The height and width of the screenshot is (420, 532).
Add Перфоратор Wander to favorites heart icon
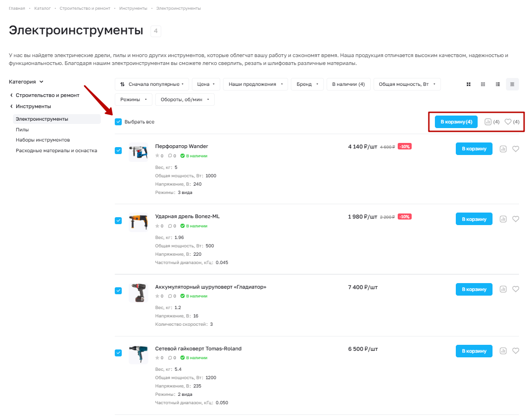click(515, 149)
